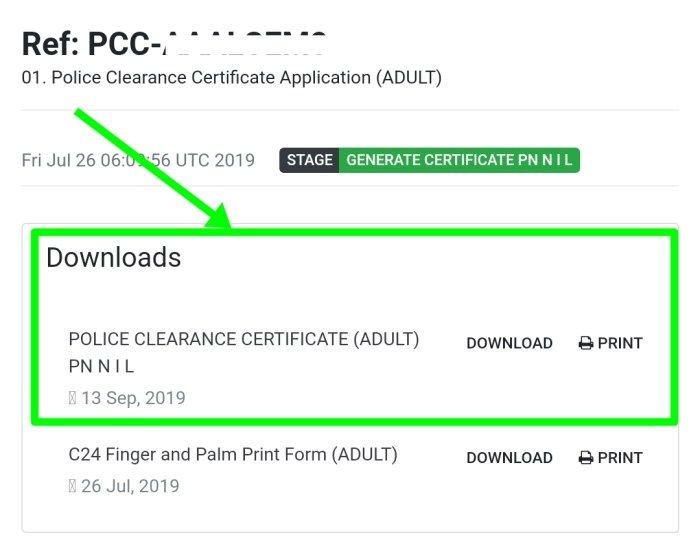Open the C24 Finger and Palm Print Form title

233,455
